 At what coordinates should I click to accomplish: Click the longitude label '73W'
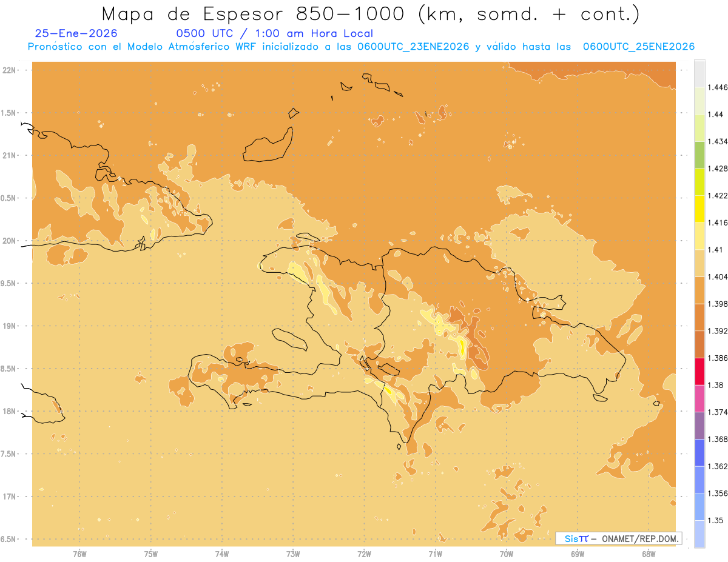tap(293, 554)
